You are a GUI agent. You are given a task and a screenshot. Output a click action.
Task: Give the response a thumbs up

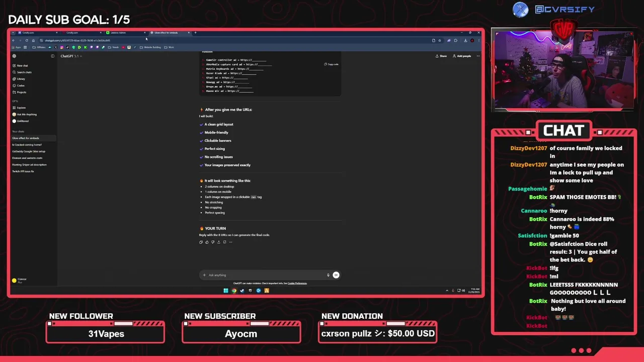pos(207,242)
